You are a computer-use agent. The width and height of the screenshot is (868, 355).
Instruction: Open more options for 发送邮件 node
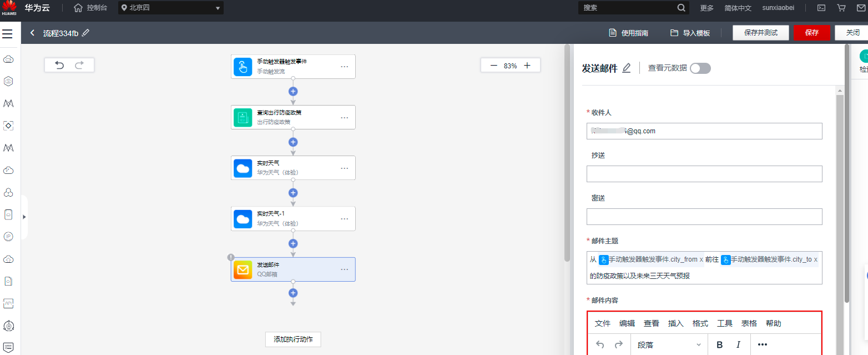point(345,269)
